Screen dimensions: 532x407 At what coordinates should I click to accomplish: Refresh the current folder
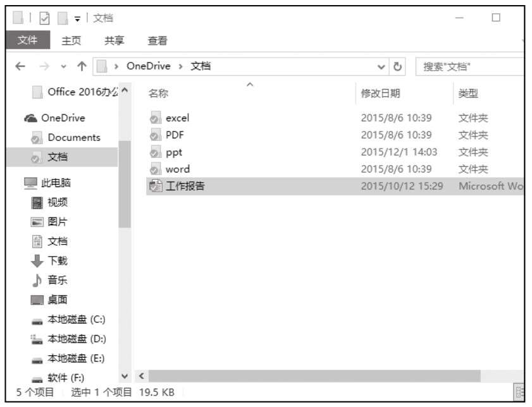(397, 67)
